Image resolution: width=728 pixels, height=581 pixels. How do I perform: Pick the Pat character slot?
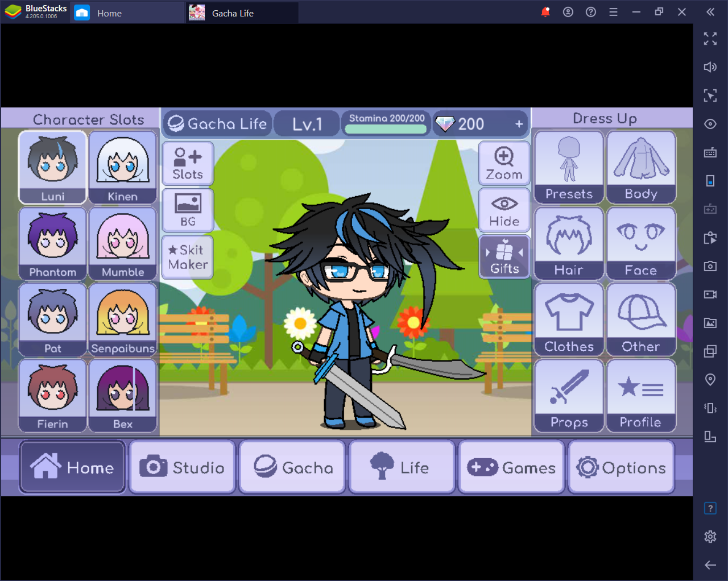coord(52,319)
